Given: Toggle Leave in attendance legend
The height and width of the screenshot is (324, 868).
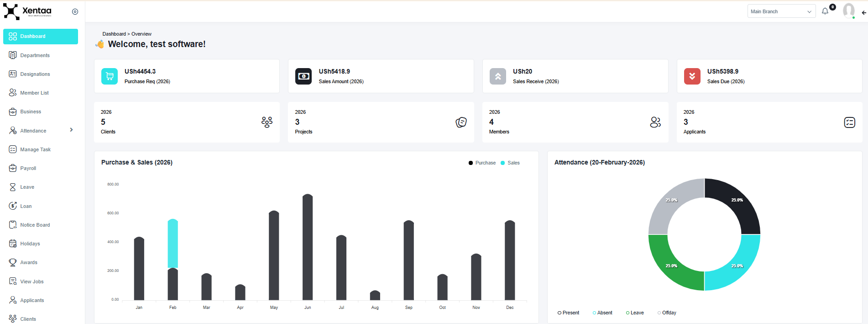Looking at the screenshot, I should [635, 313].
